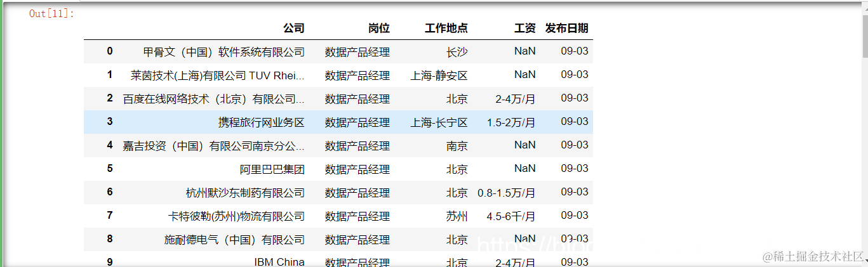
Task: Click the company cell 卡特彼勒(苏州)物流有限公司
Action: pyautogui.click(x=237, y=216)
